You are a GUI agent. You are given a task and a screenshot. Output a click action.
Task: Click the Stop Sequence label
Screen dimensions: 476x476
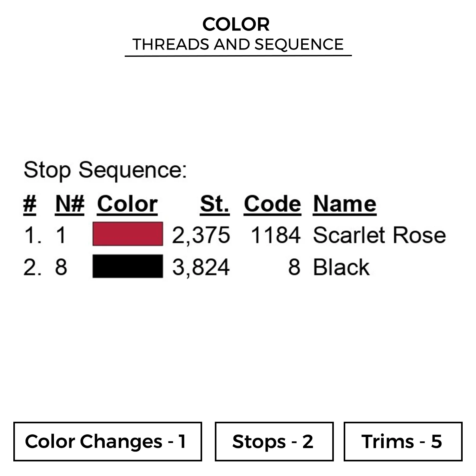[105, 170]
